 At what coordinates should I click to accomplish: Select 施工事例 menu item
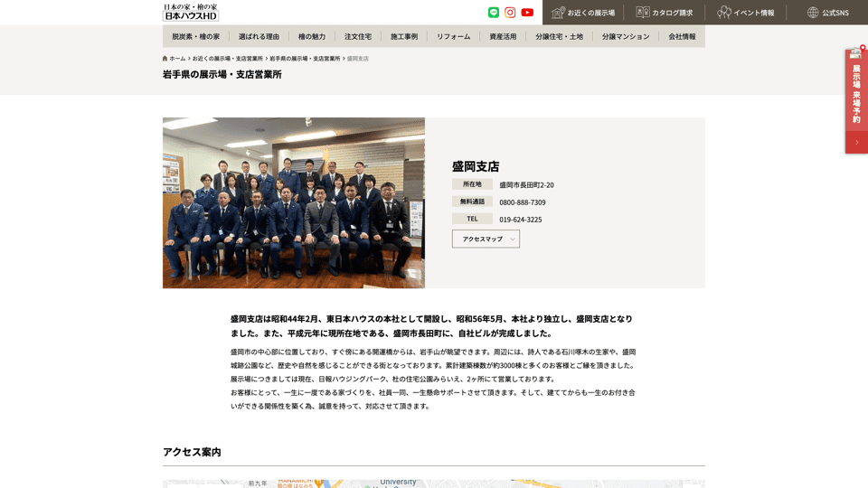pyautogui.click(x=404, y=36)
